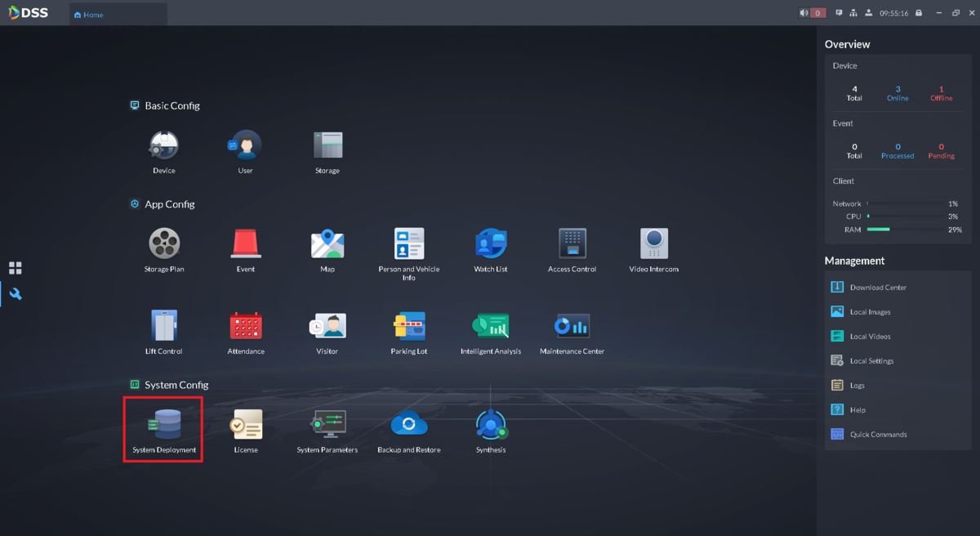Open the Maintenance Center module

572,324
